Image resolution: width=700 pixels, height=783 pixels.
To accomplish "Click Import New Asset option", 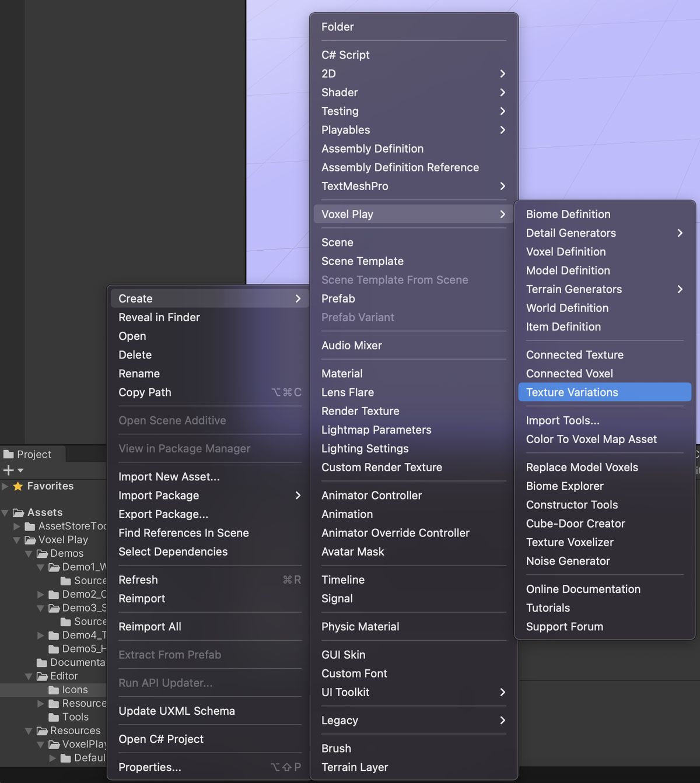I will coord(169,476).
